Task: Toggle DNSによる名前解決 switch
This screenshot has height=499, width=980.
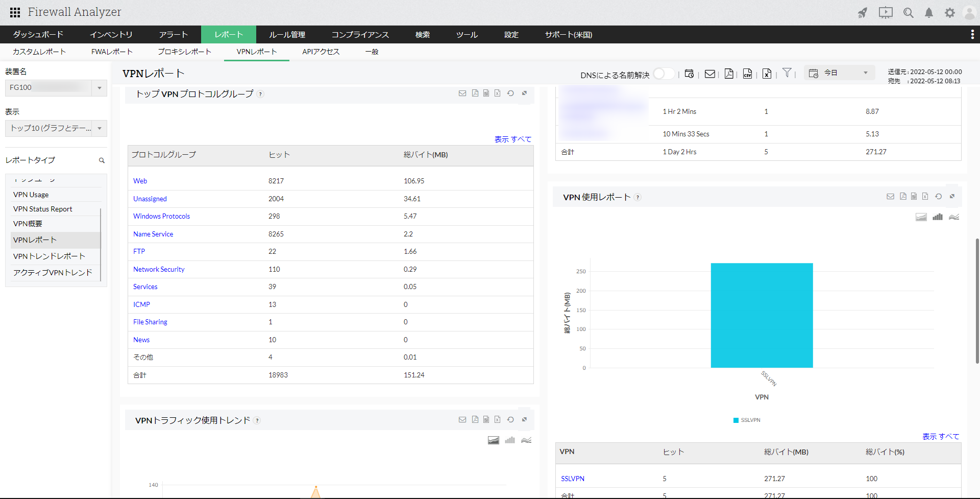Action: (663, 74)
